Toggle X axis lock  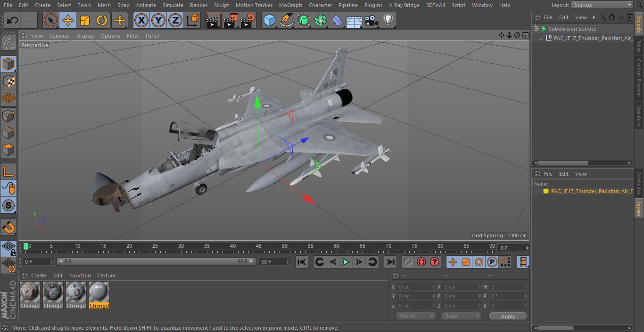141,20
